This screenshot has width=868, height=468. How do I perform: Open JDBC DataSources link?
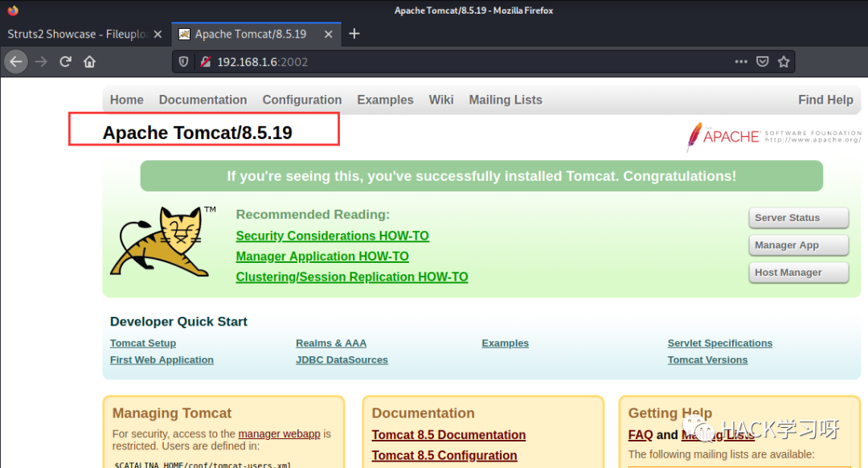[x=342, y=359]
